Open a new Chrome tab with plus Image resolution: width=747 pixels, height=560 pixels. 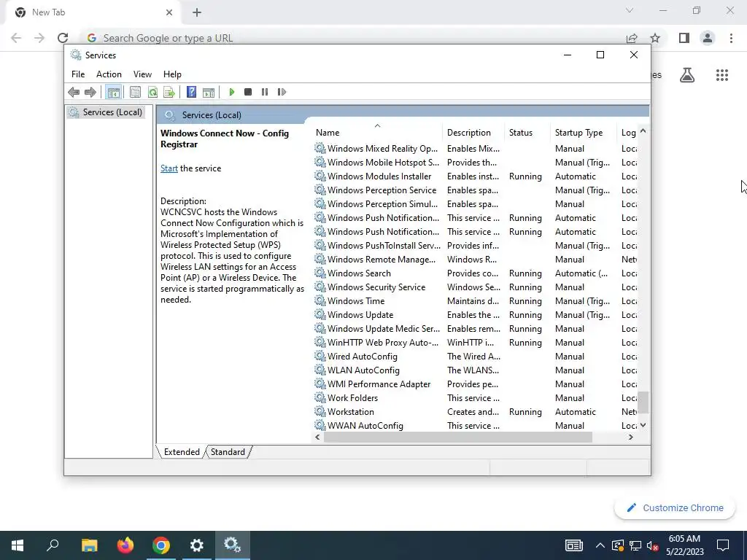click(x=197, y=12)
